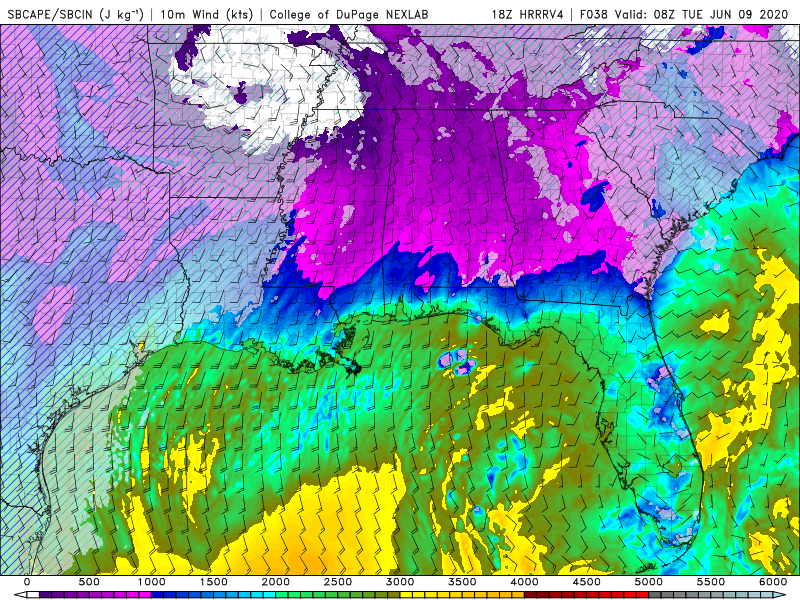Screen dimensions: 800x600
Task: Click the 2000 label on the color scale
Action: (276, 582)
